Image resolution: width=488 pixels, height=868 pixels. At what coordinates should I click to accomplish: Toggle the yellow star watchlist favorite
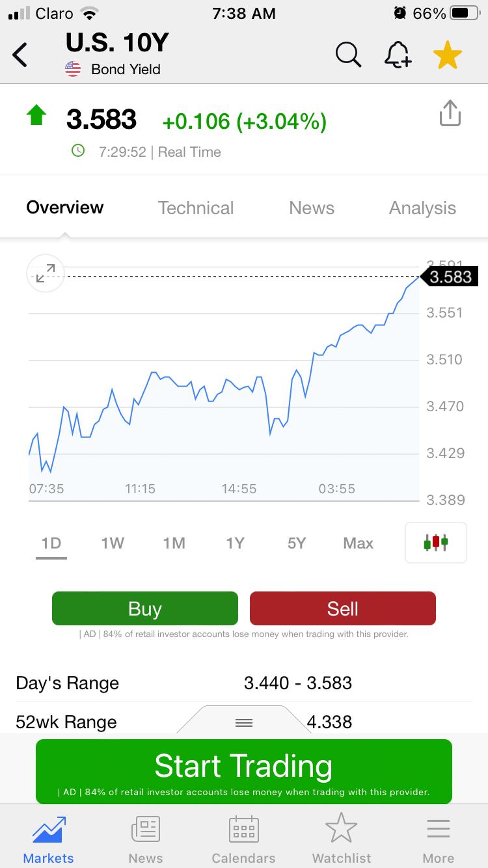coord(448,55)
